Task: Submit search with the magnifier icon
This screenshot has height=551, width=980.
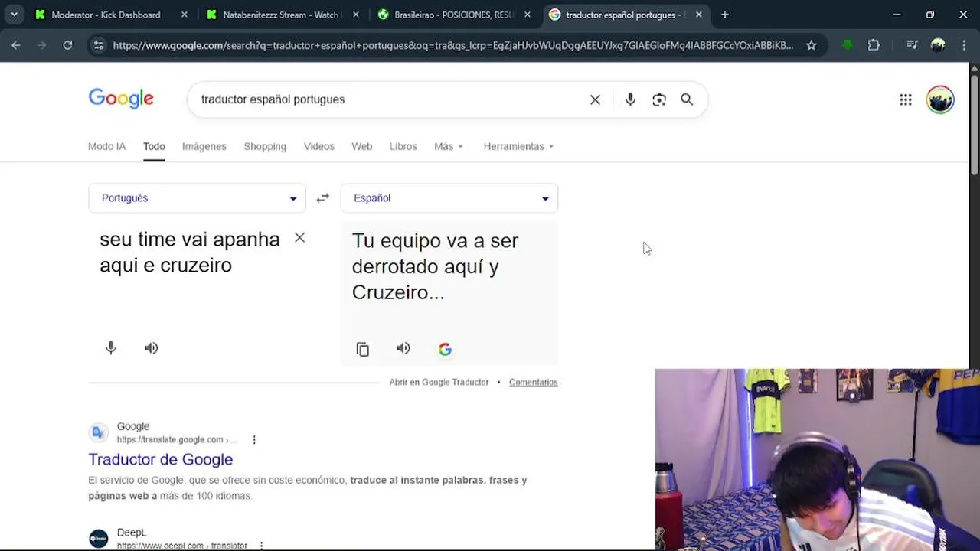Action: click(687, 99)
